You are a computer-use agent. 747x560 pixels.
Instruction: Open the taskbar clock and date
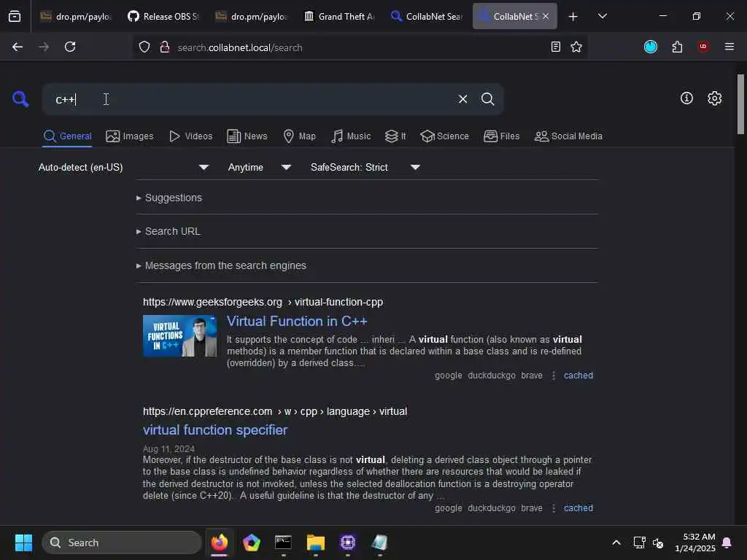[694, 542]
